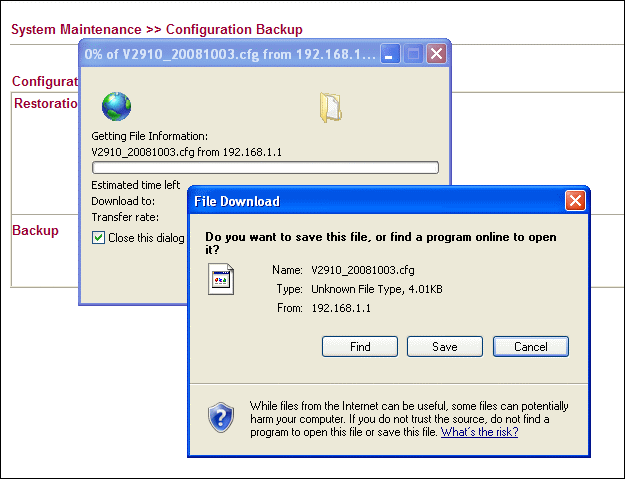Image resolution: width=625 pixels, height=479 pixels.
Task: Click the download progress bar
Action: 265,167
